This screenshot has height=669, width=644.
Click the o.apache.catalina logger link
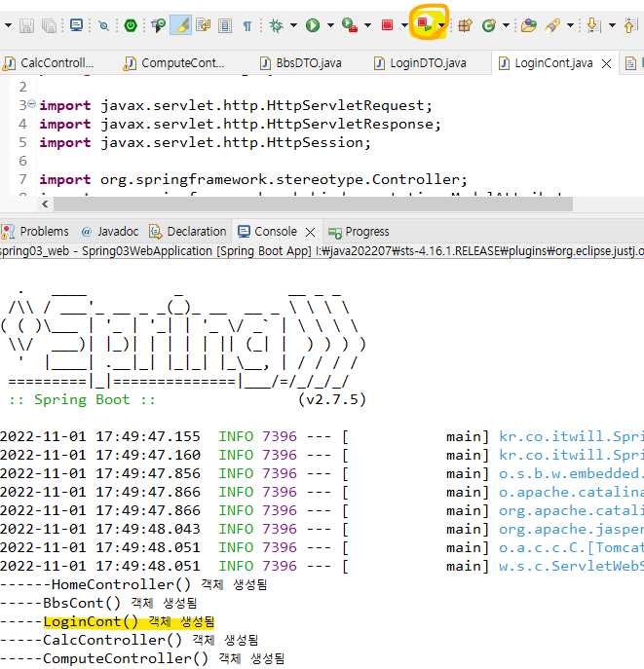(571, 492)
